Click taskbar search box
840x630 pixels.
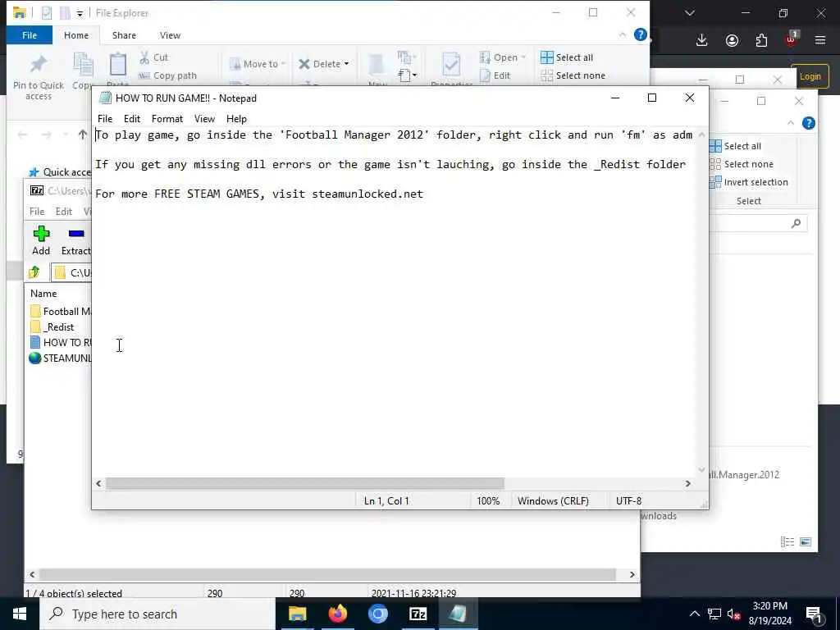[x=157, y=614]
